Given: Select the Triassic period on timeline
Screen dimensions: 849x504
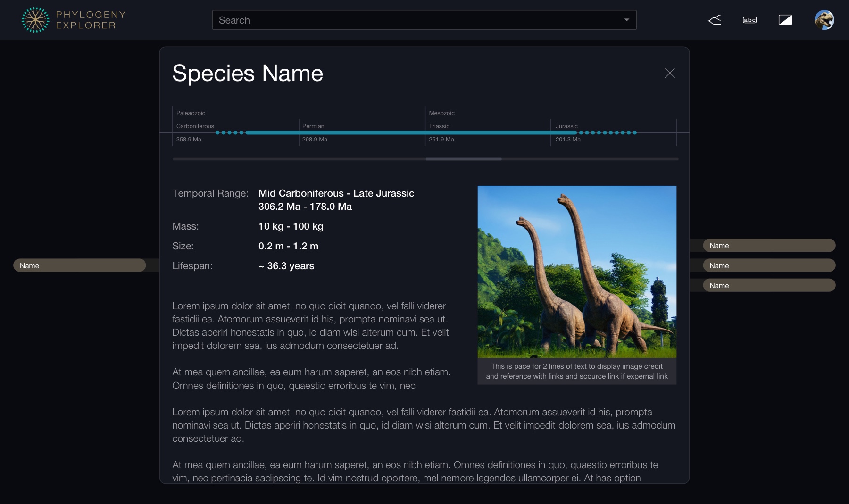Looking at the screenshot, I should coord(439,126).
